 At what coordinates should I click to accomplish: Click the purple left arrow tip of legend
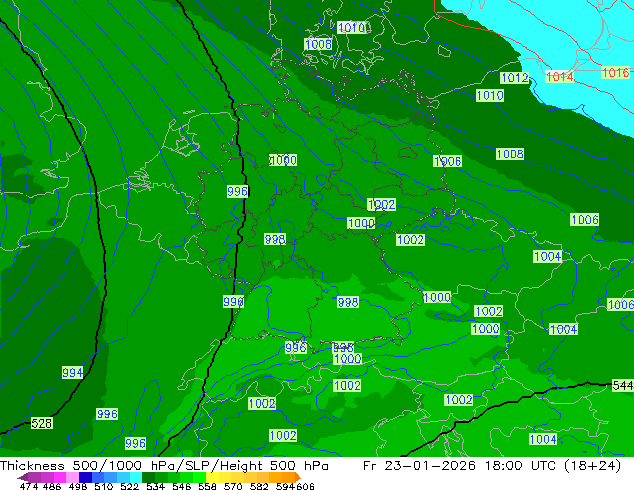(x=23, y=478)
